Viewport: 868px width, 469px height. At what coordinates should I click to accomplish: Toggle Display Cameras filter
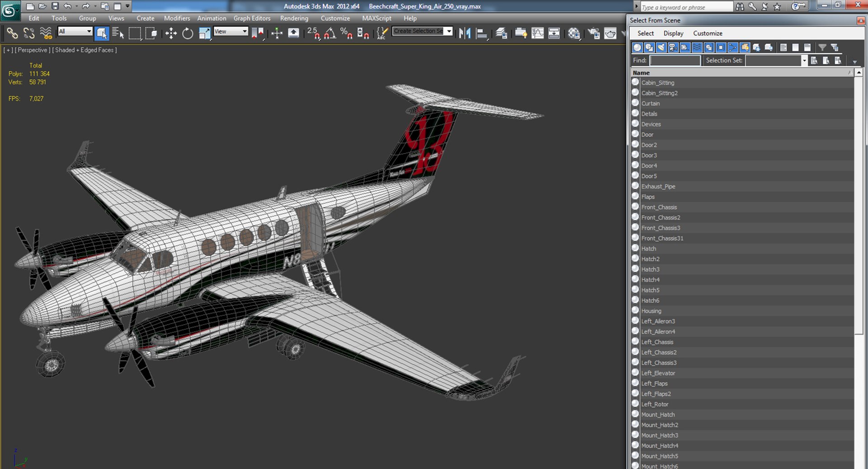(673, 47)
